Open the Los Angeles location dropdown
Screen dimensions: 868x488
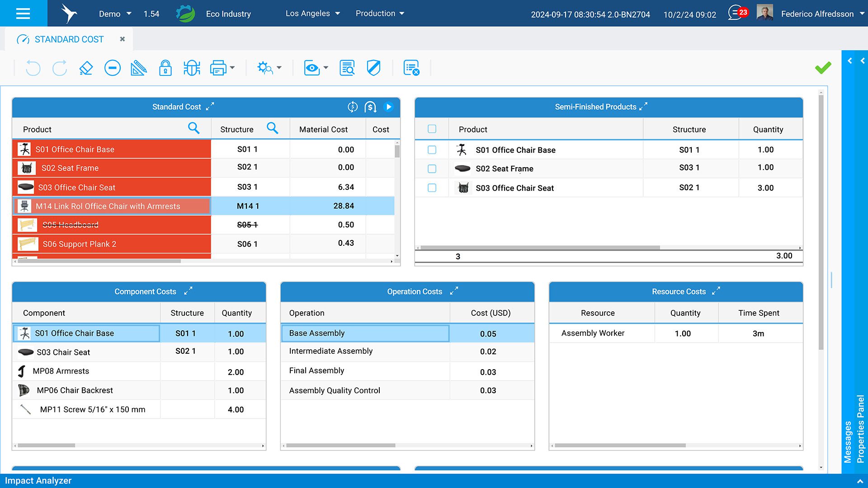tap(312, 14)
